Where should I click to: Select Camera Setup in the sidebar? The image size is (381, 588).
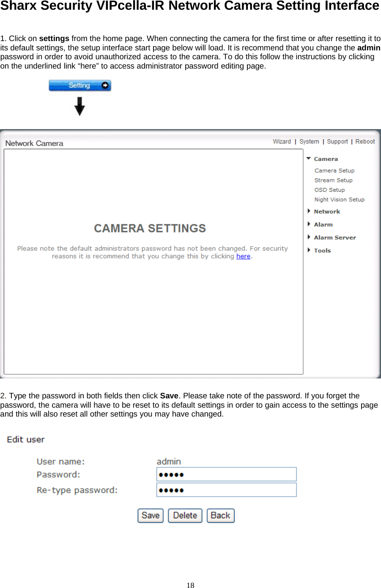coord(334,170)
